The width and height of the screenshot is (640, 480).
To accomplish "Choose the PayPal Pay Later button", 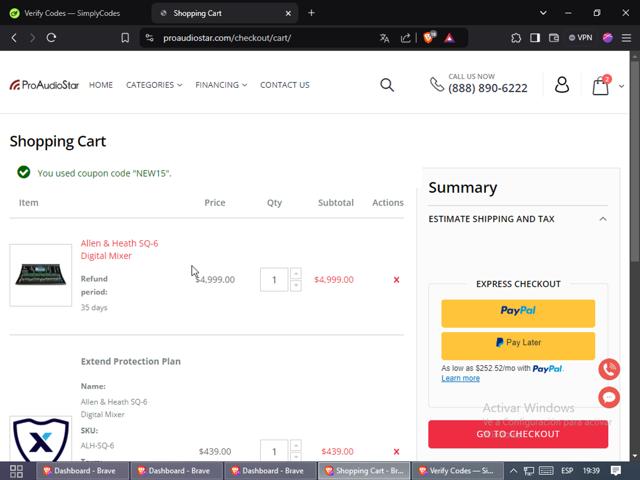I will tap(518, 346).
